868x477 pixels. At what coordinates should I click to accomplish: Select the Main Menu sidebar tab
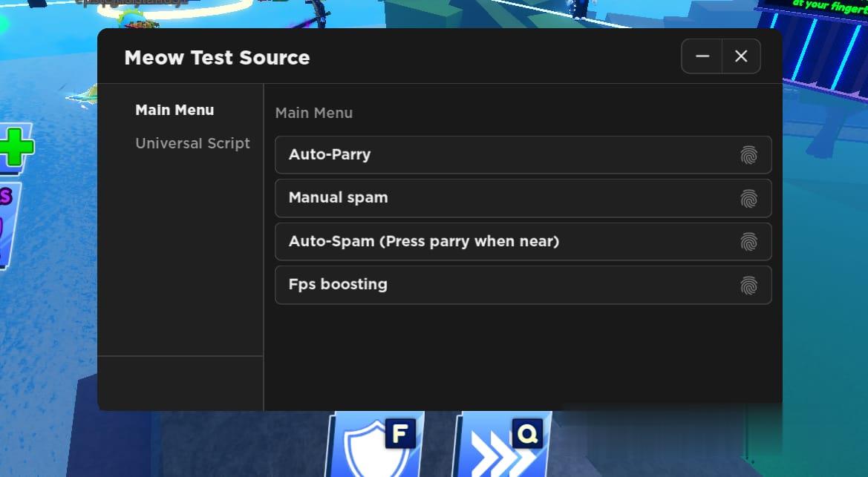pos(174,111)
